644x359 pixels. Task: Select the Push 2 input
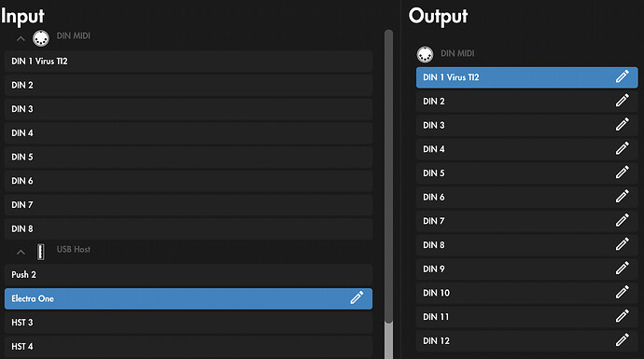[x=189, y=274]
